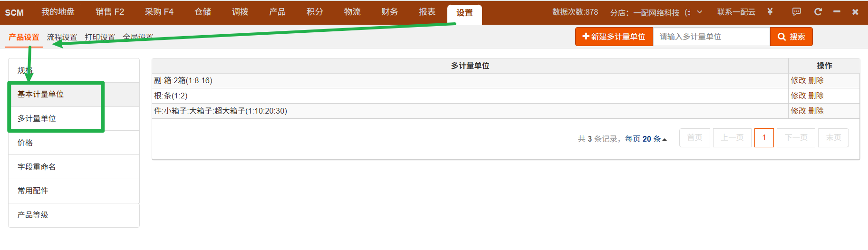Viewport: 868px width, 250px height.
Task: Switch to the 流程设置 tab
Action: tap(62, 37)
